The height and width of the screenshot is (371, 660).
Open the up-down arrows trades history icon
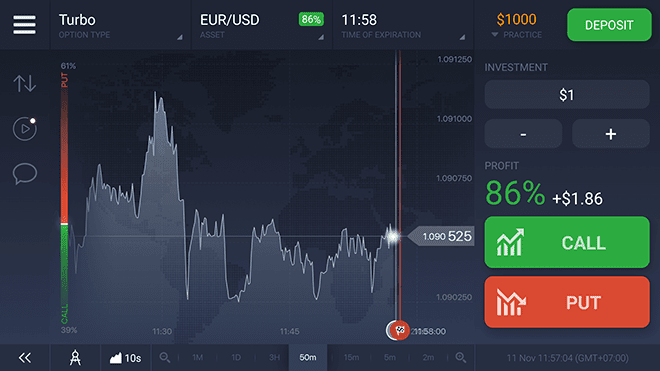[24, 83]
